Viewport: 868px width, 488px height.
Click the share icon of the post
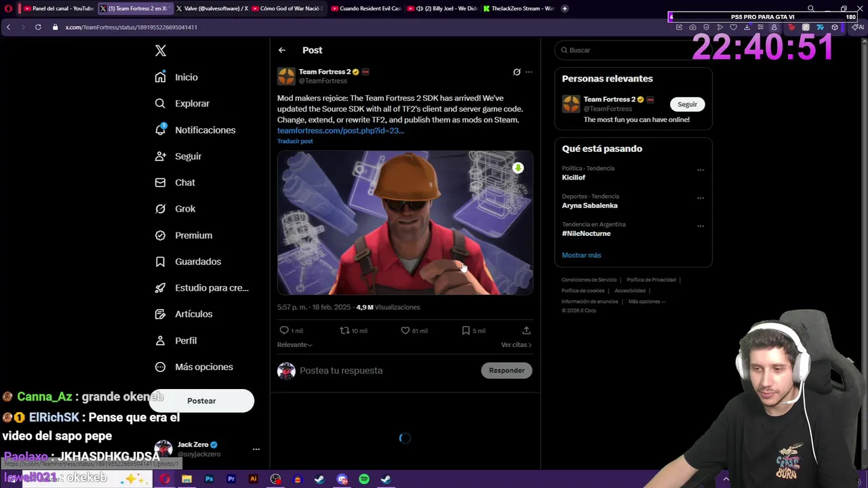[526, 331]
